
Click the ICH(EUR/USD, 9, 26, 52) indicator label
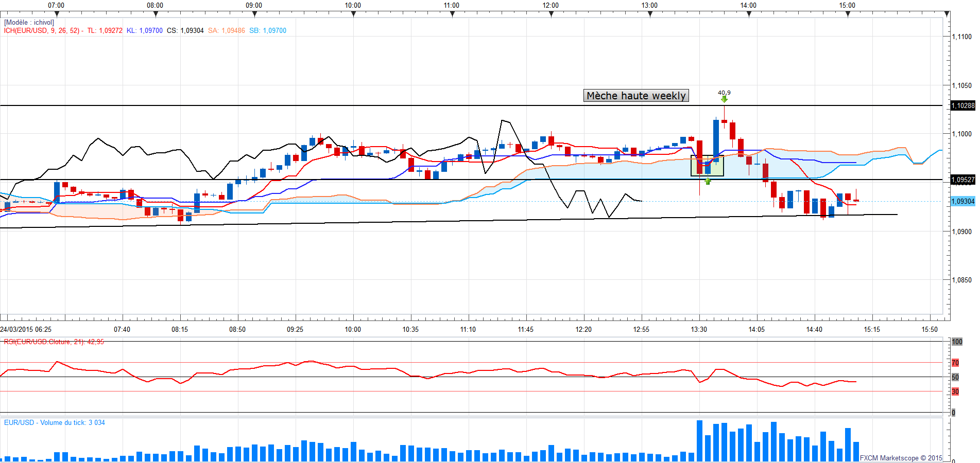tap(42, 30)
